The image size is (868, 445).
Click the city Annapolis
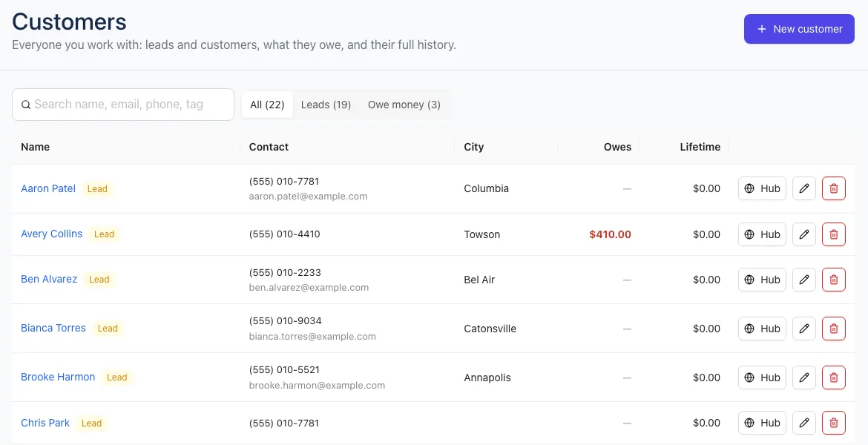(x=487, y=378)
